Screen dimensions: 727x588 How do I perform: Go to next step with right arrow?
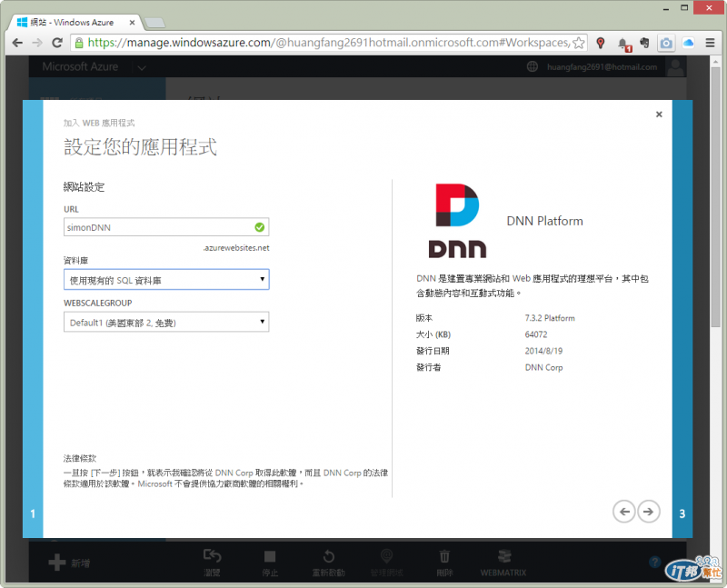pyautogui.click(x=648, y=512)
